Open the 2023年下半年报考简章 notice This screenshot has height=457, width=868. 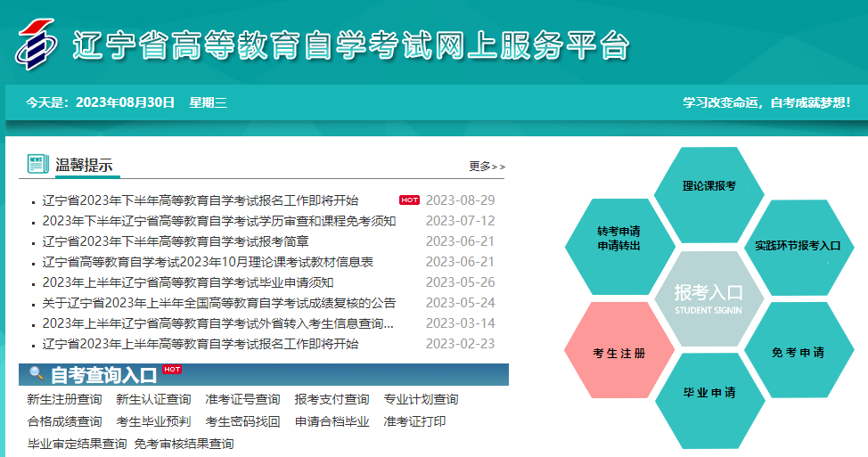[176, 241]
